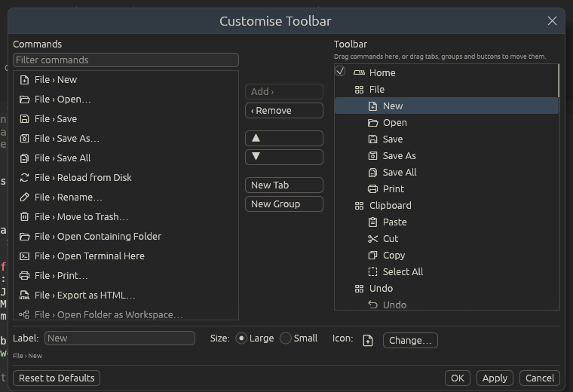Select the File › Save All command text
The height and width of the screenshot is (392, 573).
click(63, 158)
